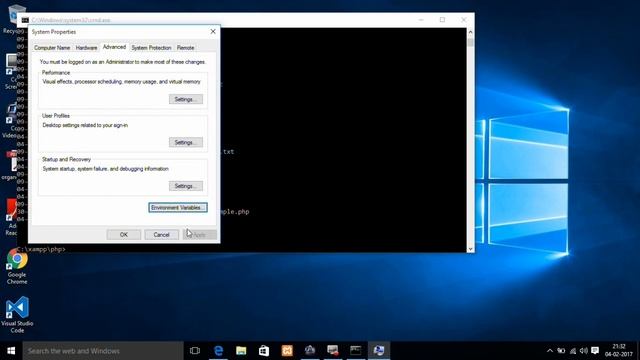The width and height of the screenshot is (640, 360).
Task: Open File Explorer from the taskbar
Action: coord(241,351)
